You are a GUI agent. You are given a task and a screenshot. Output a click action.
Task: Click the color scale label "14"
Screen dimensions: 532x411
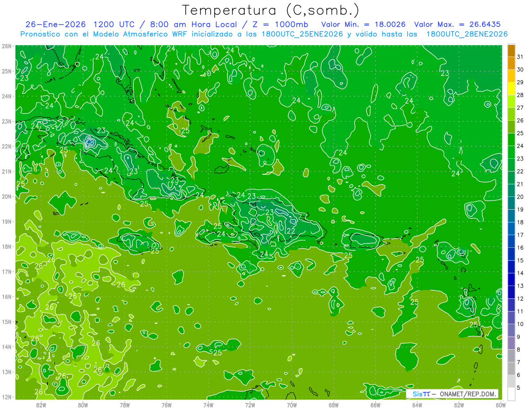coord(520,273)
